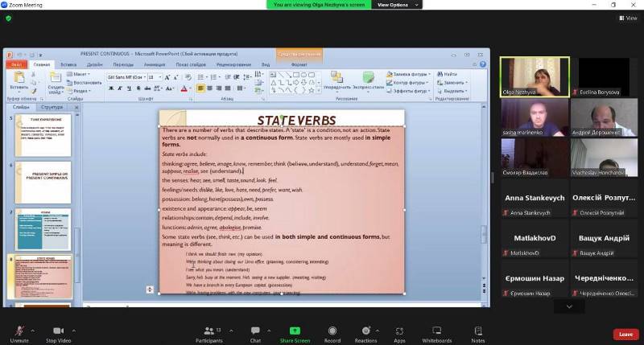The image size is (644, 345).
Task: Start recording with Record button
Action: click(332, 334)
